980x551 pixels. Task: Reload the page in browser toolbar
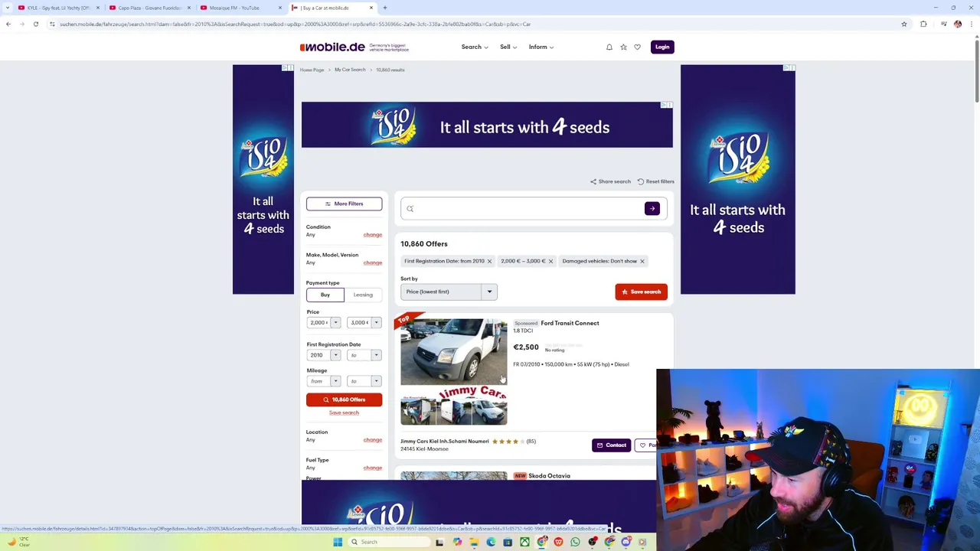pos(35,24)
